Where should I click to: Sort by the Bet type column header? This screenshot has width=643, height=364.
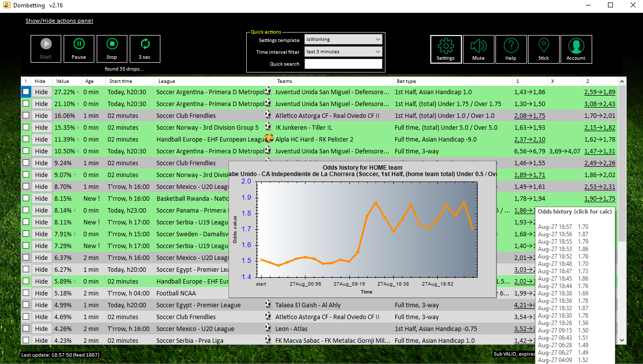(x=453, y=81)
